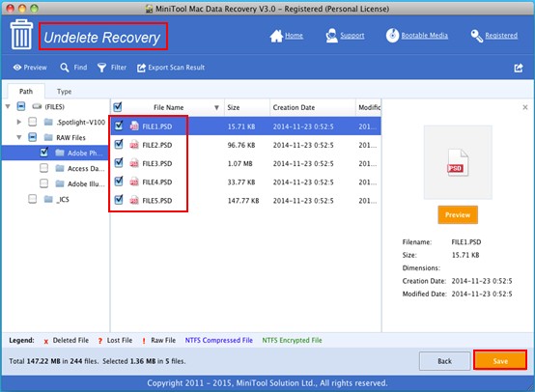Click the 1.07 MB size cell

tap(239, 163)
